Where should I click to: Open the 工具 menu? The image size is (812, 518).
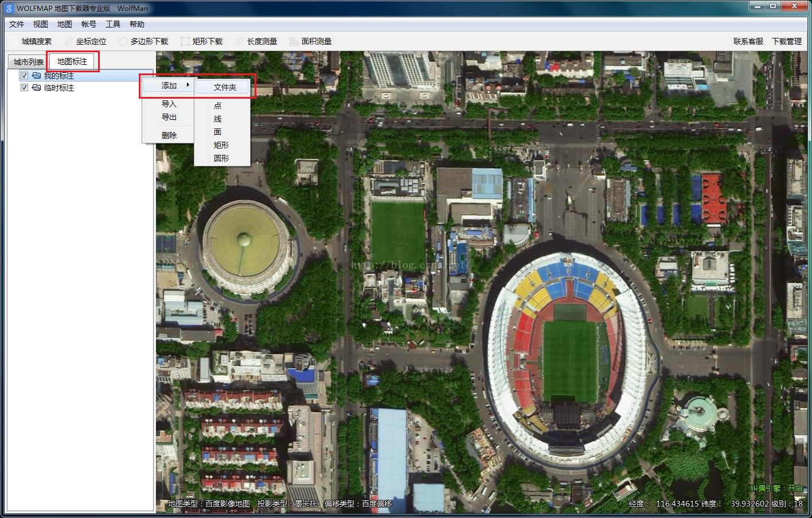(x=112, y=24)
